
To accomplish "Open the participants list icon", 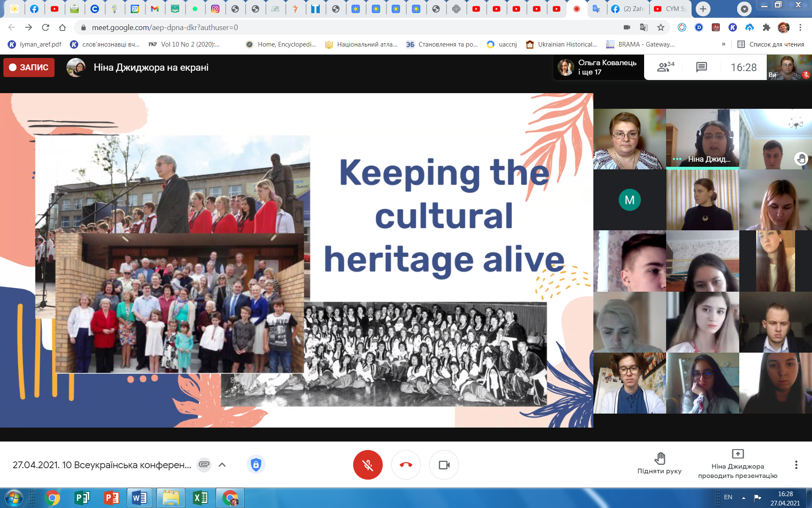I will [665, 67].
